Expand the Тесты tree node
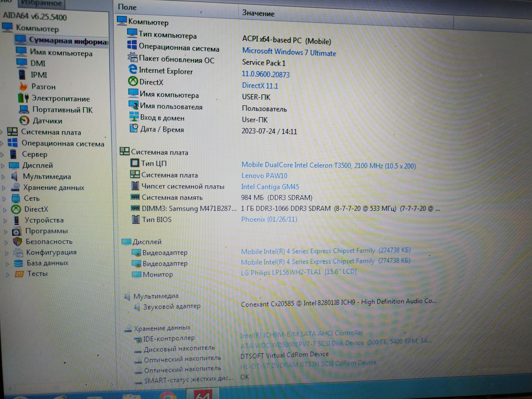 8,274
